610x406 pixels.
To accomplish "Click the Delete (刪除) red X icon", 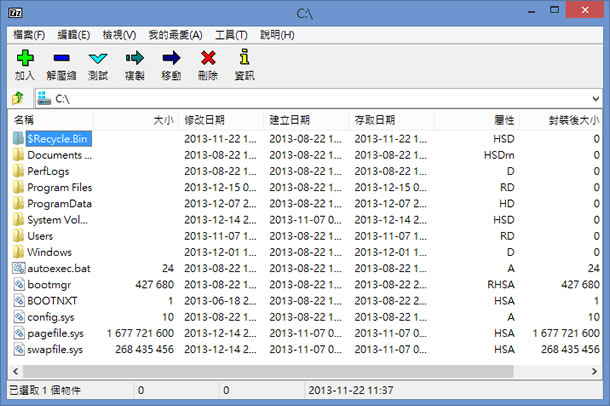I will [x=208, y=58].
